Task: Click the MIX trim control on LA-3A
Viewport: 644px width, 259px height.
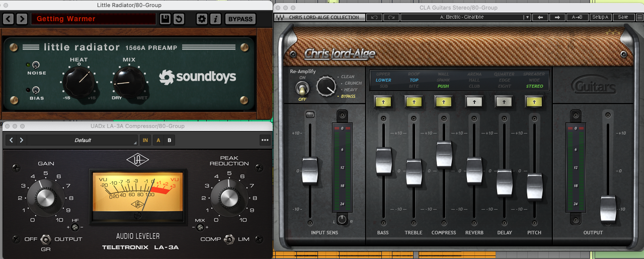Action: point(199,228)
